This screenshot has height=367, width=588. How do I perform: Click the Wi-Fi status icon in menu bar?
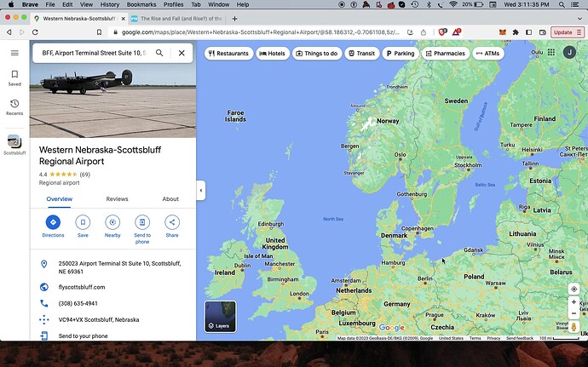coord(453,4)
